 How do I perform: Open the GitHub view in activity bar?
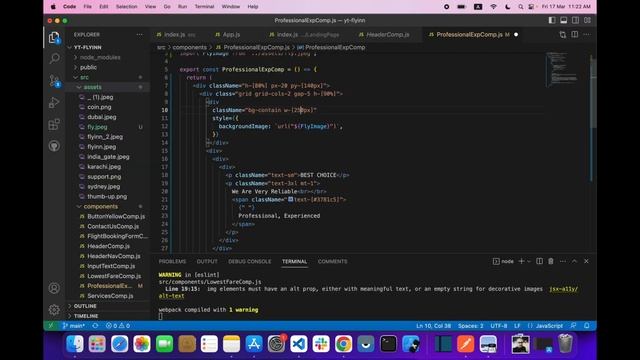coord(54,146)
